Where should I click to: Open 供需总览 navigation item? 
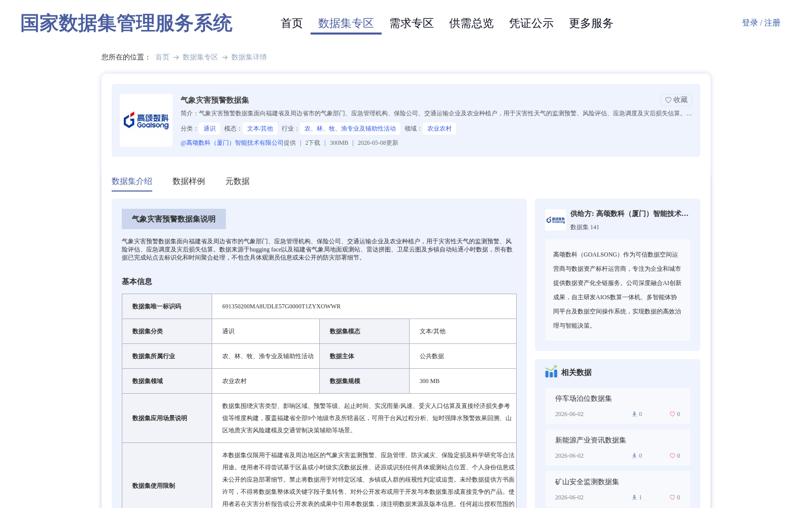(x=471, y=23)
